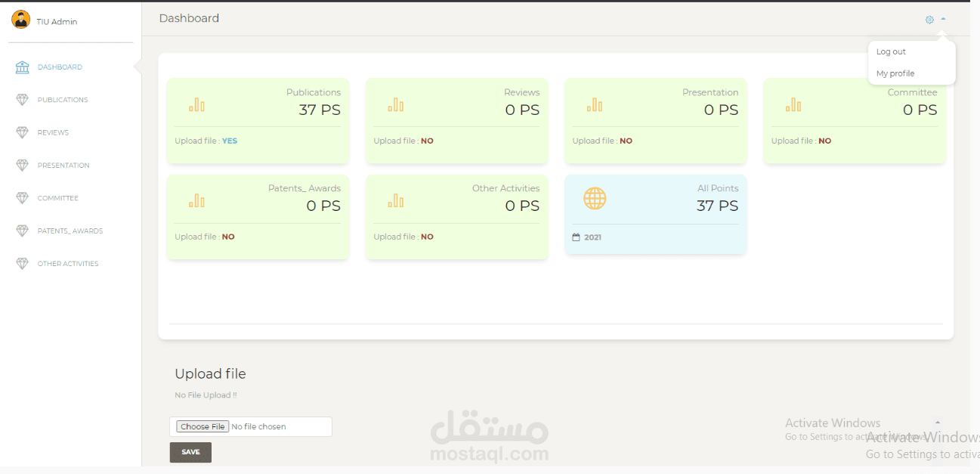Click the bar chart icon on Presentation card
The width and height of the screenshot is (980, 474).
click(595, 105)
